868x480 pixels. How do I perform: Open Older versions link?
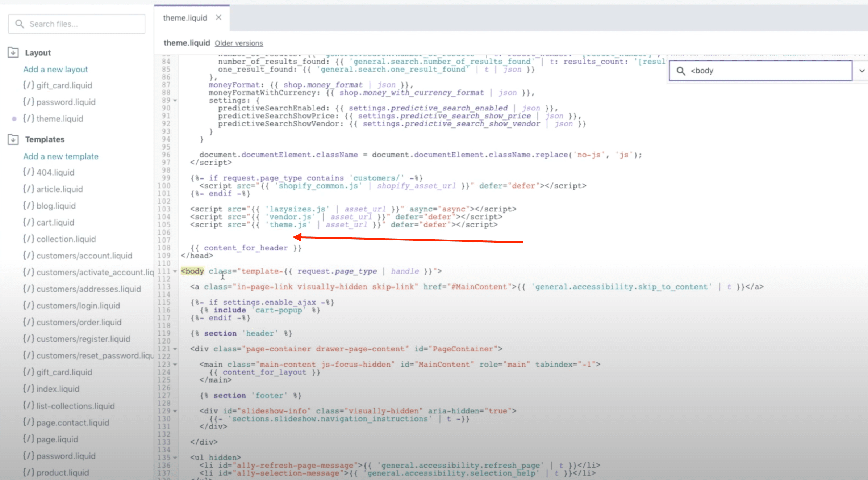[x=239, y=43]
